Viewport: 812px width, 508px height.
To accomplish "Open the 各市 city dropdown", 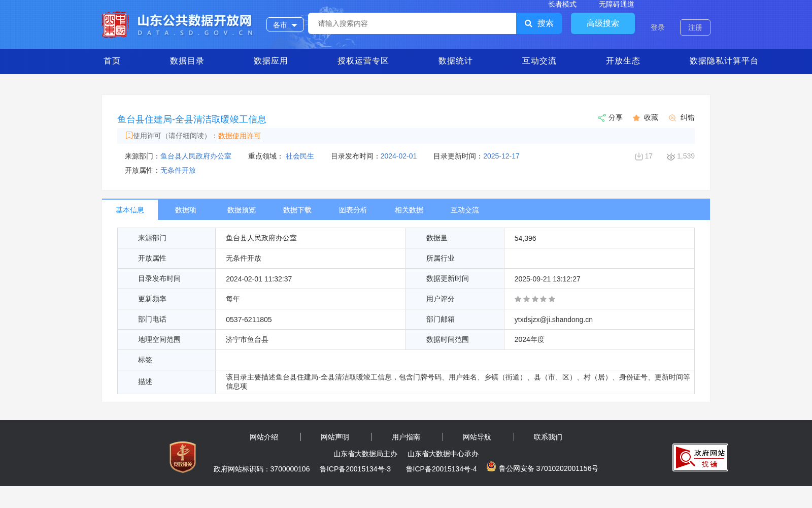I will point(285,24).
